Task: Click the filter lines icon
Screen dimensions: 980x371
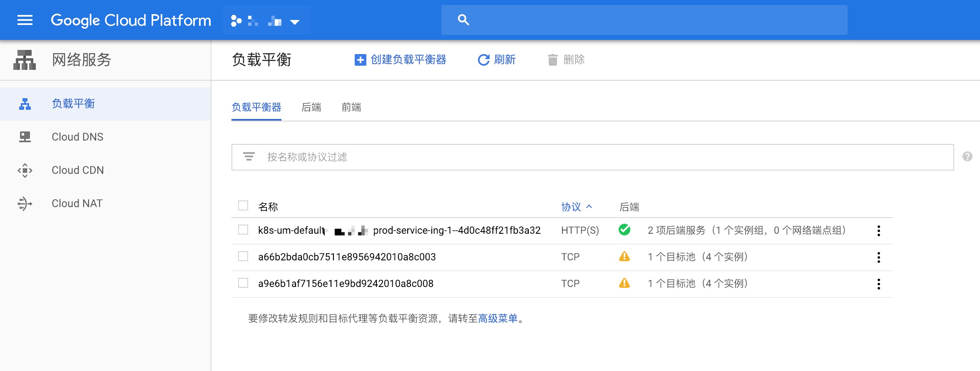Action: (249, 157)
